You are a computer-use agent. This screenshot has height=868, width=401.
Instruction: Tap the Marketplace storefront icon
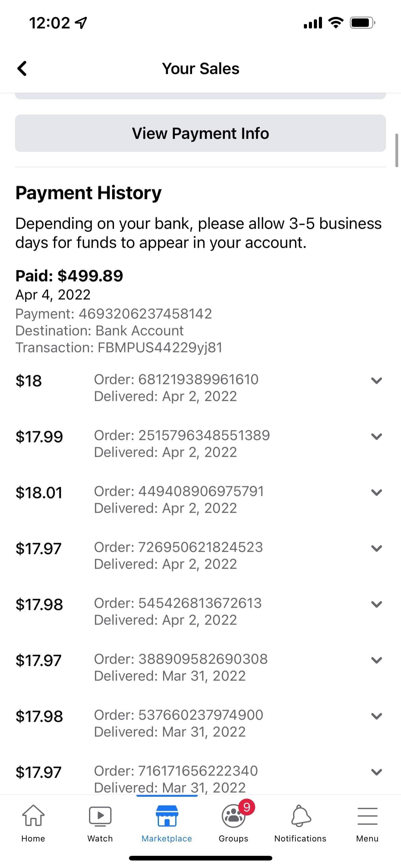(167, 816)
